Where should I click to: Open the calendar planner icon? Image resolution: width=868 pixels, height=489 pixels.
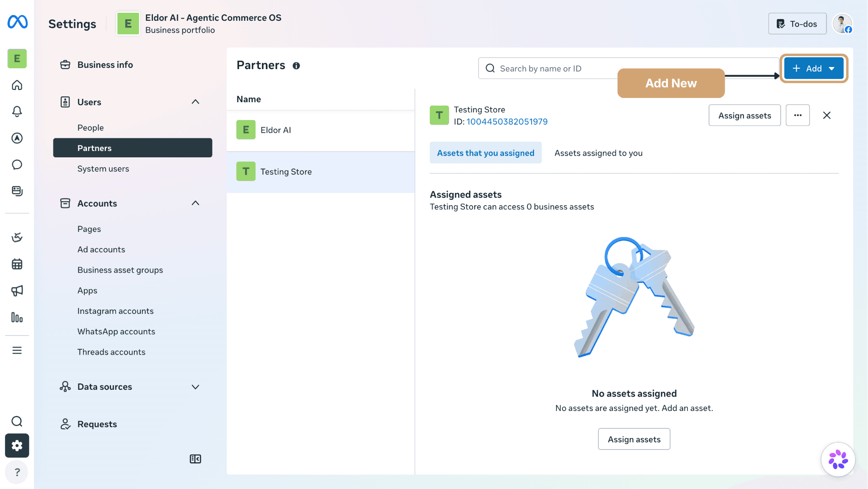[17, 264]
